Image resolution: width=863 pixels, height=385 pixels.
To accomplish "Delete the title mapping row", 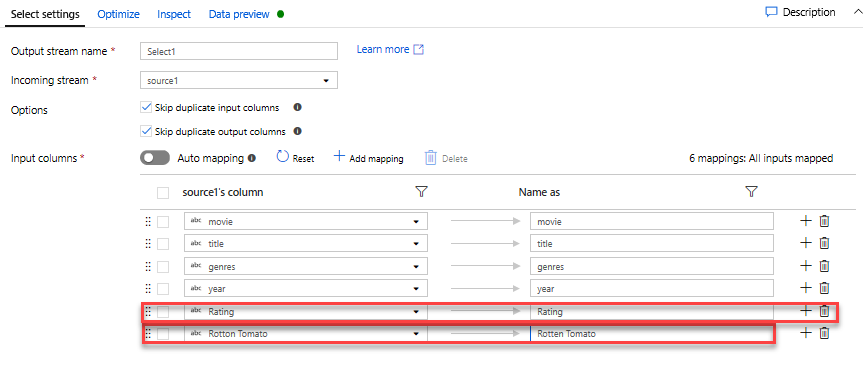I will pos(824,243).
